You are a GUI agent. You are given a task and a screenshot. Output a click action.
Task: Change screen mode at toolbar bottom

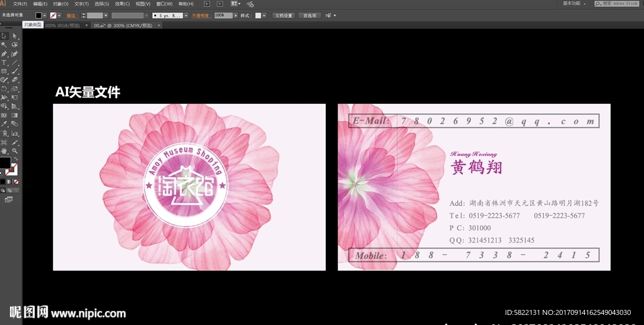[x=9, y=200]
